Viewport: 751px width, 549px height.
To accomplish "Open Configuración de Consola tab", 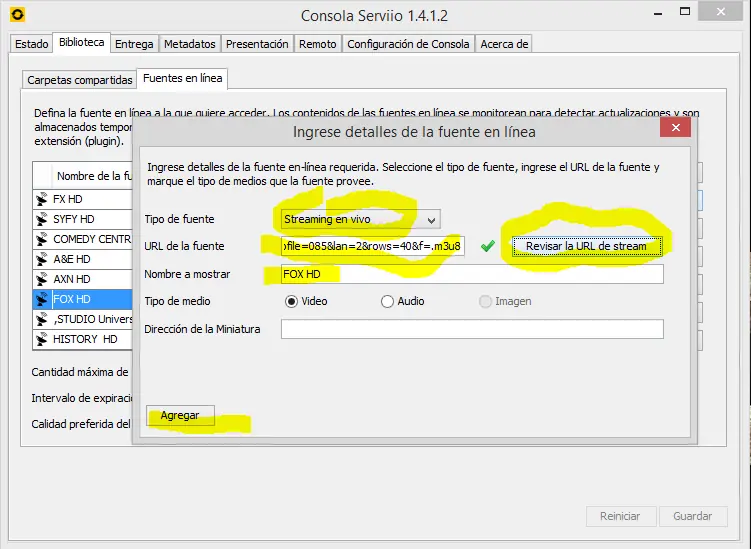I will (408, 44).
